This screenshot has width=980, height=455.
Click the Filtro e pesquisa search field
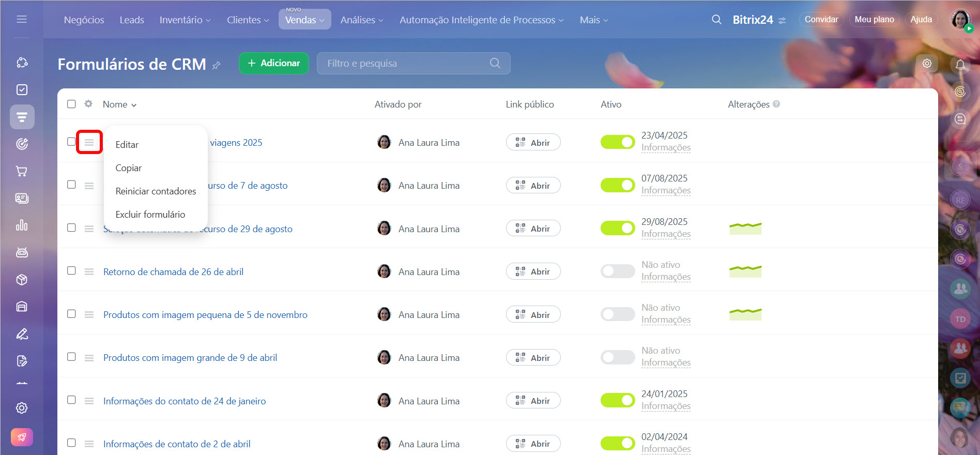406,64
